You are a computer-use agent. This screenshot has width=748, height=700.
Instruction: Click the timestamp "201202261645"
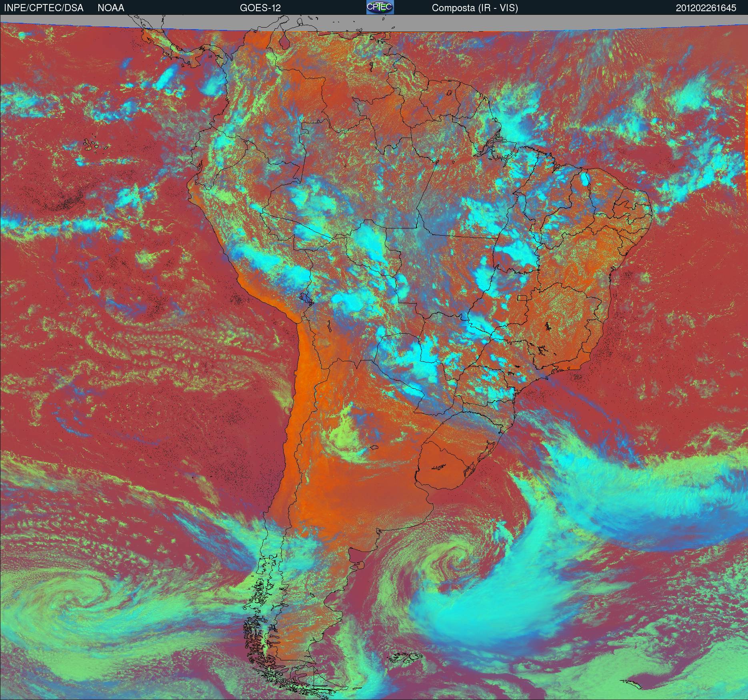(706, 8)
